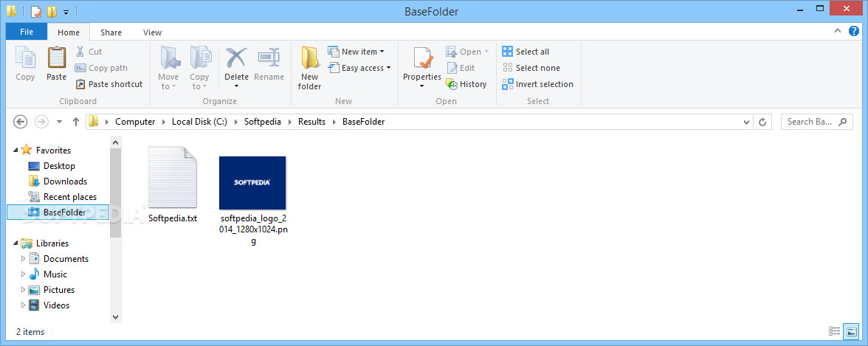Image resolution: width=868 pixels, height=346 pixels.
Task: Click the Delete red X icon
Action: click(236, 59)
